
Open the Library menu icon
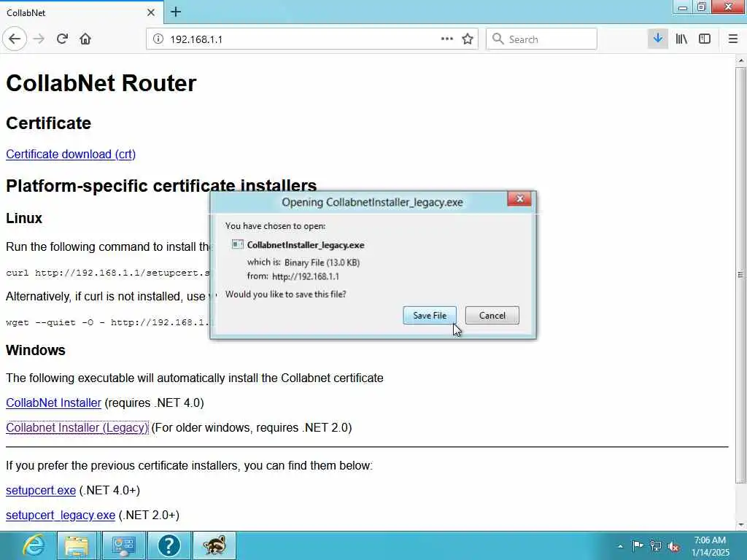(681, 39)
